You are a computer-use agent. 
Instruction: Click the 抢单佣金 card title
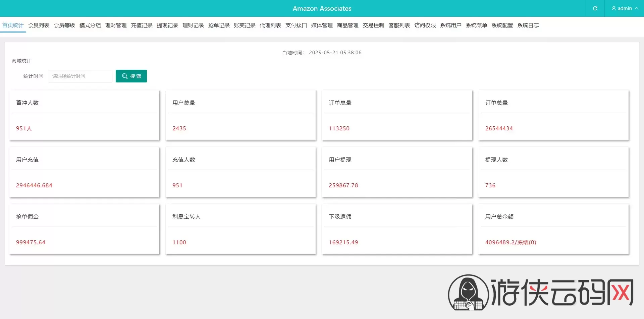[28, 217]
